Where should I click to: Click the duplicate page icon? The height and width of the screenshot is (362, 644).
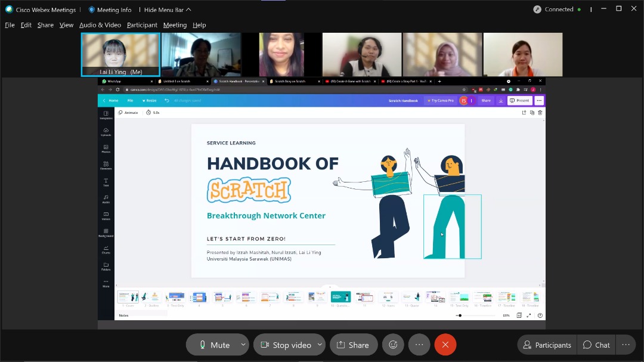click(x=532, y=113)
